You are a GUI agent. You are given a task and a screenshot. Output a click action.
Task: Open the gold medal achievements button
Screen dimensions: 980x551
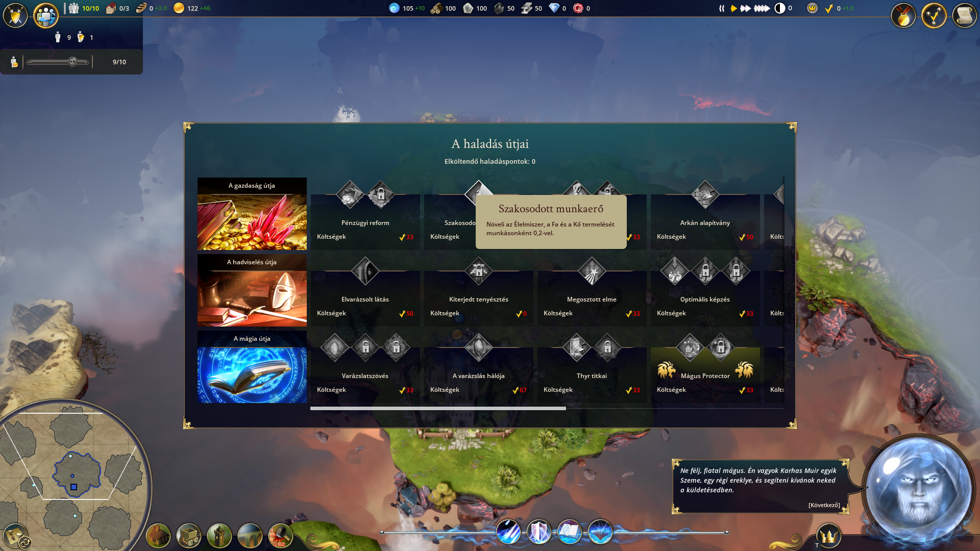[903, 16]
